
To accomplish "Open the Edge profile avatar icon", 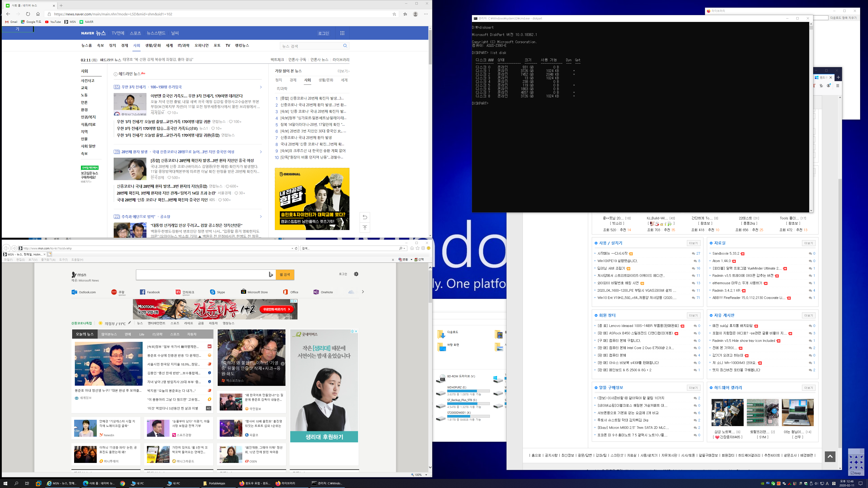I will (415, 14).
